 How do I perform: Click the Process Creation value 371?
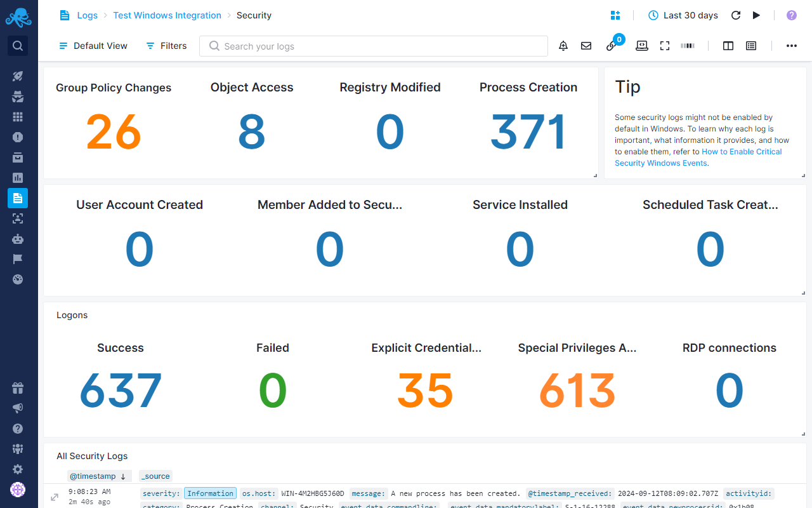(528, 132)
